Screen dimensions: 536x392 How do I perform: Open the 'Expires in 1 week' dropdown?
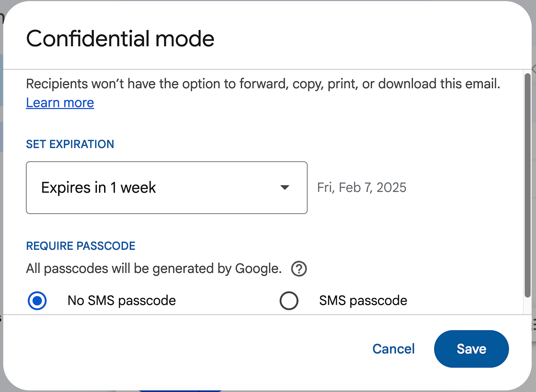[x=167, y=187]
